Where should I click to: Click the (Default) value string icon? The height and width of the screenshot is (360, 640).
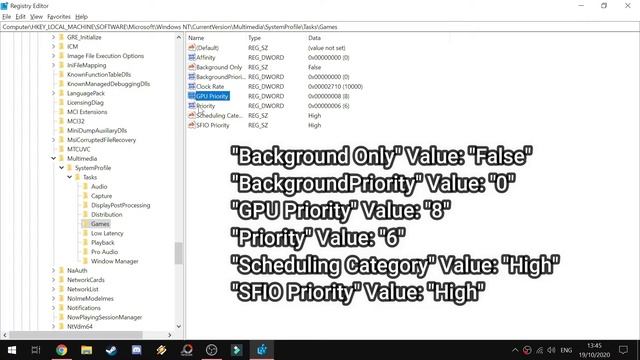191,47
